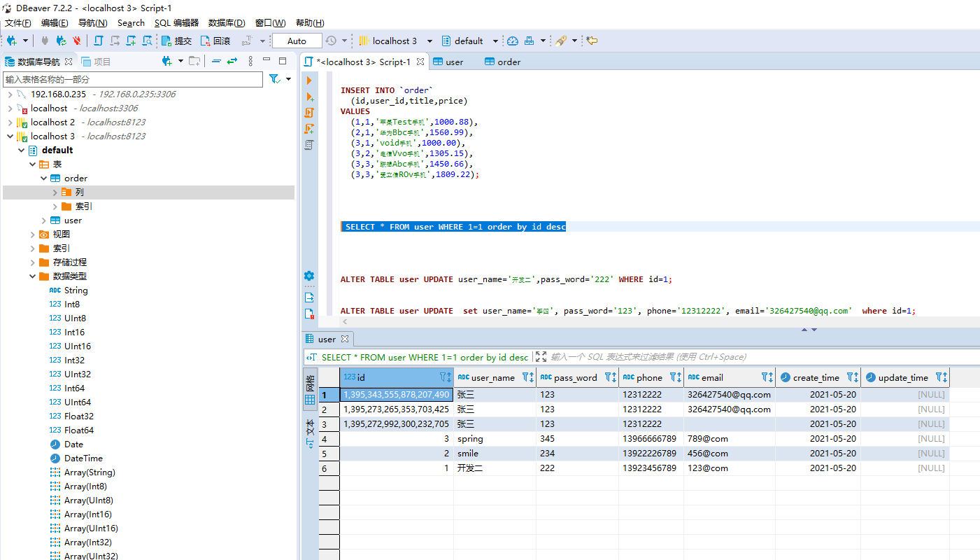Execute SQL statement with the orange play icon

click(309, 80)
